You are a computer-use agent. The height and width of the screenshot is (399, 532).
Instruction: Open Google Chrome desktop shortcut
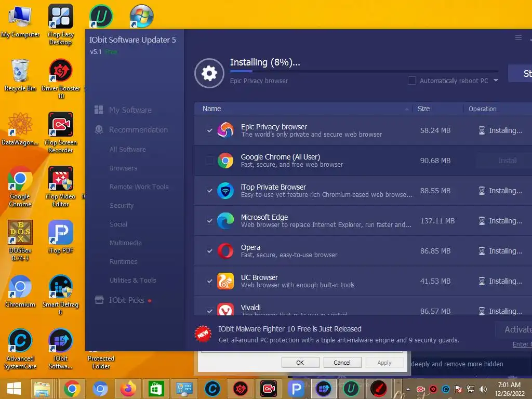coord(20,187)
